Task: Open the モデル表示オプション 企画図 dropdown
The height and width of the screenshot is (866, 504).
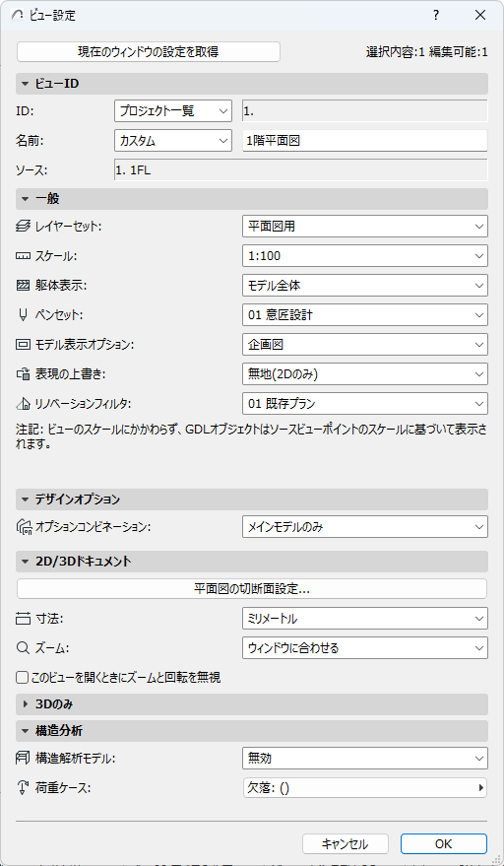Action: click(x=365, y=345)
